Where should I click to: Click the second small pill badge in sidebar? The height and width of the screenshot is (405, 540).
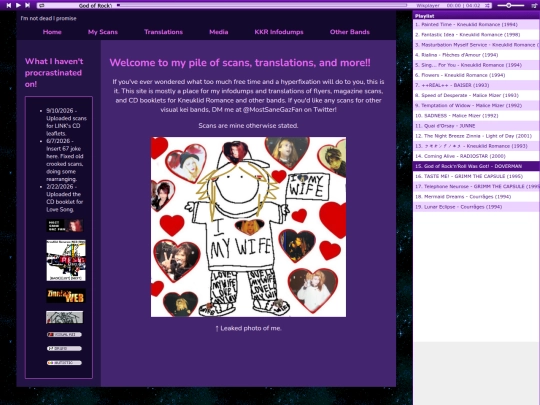click(64, 349)
